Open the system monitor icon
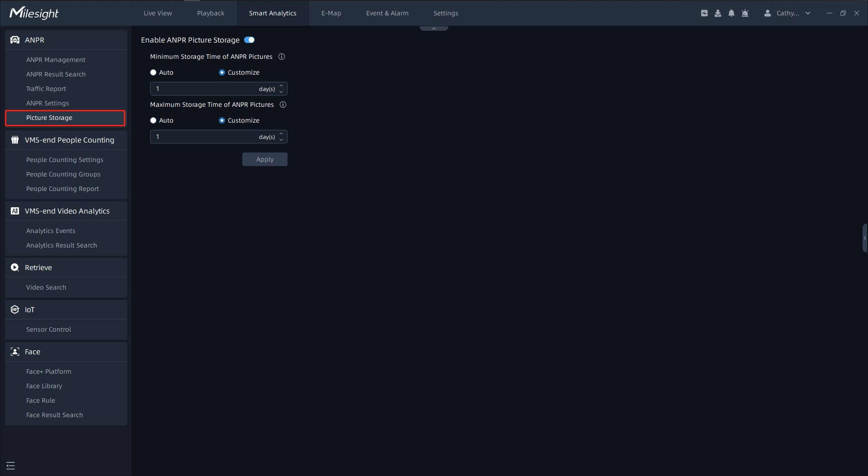This screenshot has height=476, width=868. pyautogui.click(x=704, y=13)
